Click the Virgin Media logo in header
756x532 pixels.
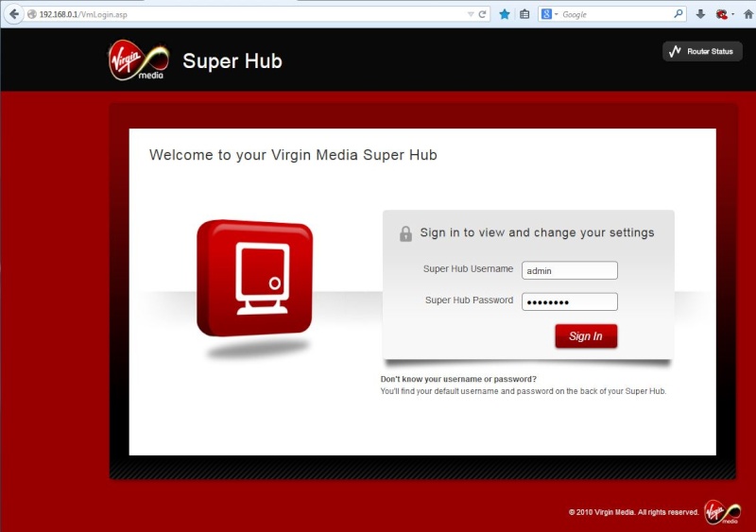tap(139, 60)
